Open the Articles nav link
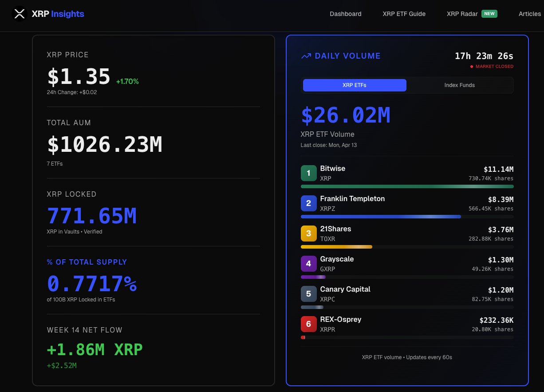Image resolution: width=544 pixels, height=392 pixels. (529, 14)
